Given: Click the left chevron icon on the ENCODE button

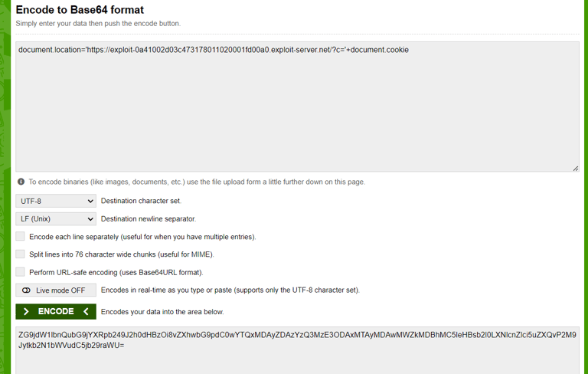Looking at the screenshot, I should pos(86,311).
